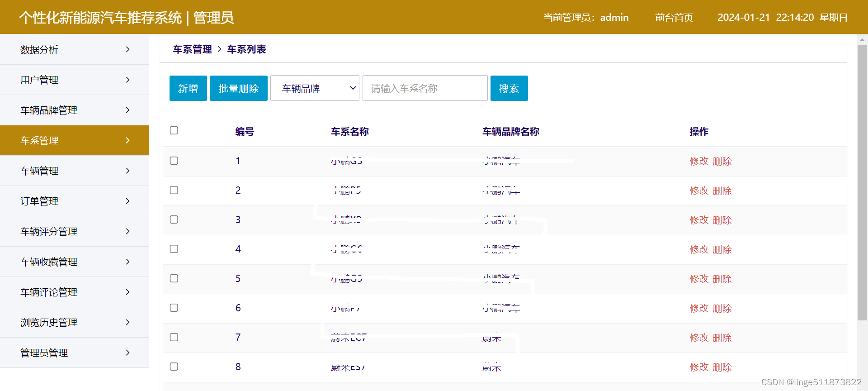The width and height of the screenshot is (868, 391).
Task: Check the checkbox for row 7
Action: pyautogui.click(x=174, y=337)
